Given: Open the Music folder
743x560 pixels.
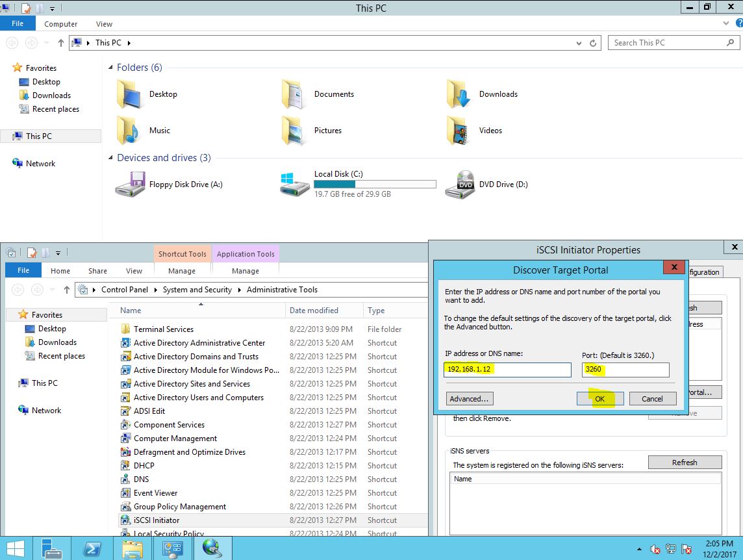Looking at the screenshot, I should 129,131.
